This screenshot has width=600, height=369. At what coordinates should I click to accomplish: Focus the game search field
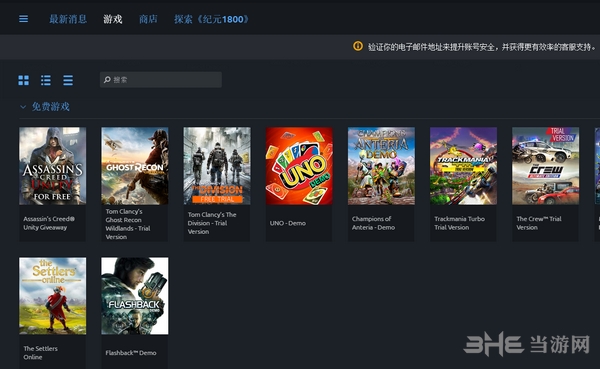(x=161, y=80)
